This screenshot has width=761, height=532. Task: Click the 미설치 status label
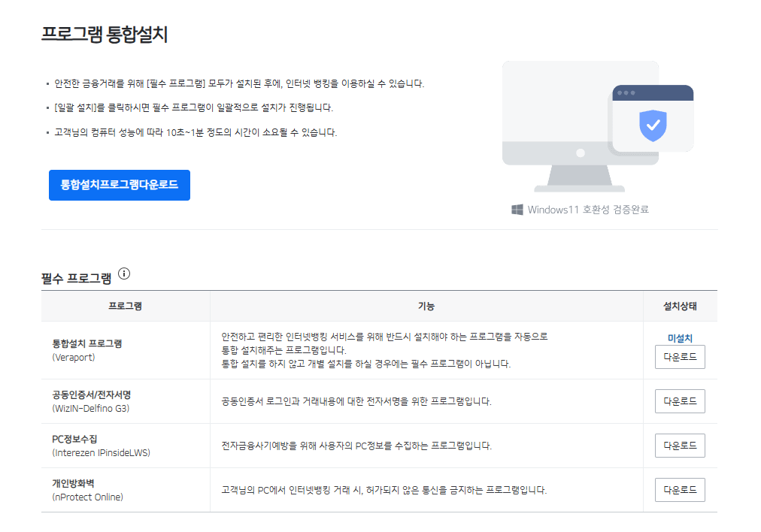(679, 337)
